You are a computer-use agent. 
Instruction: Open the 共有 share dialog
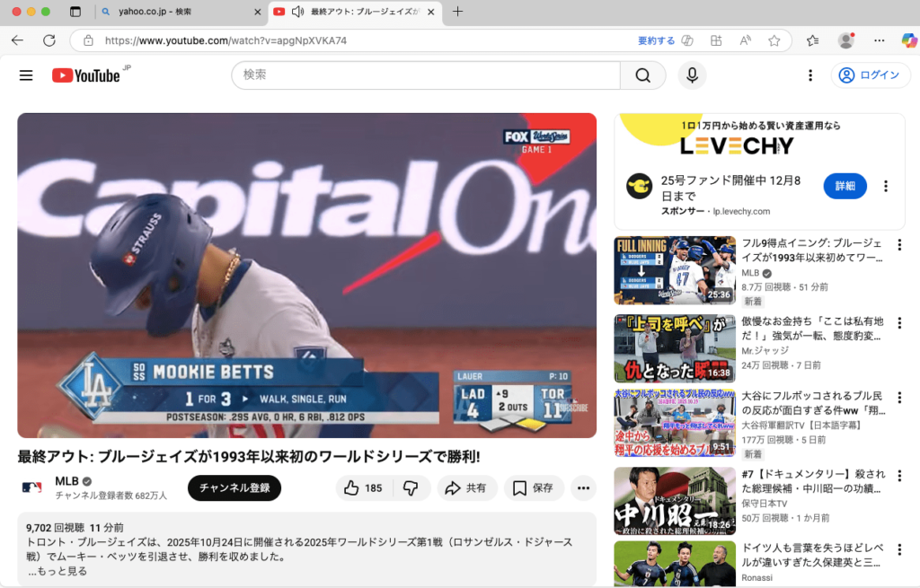click(467, 487)
